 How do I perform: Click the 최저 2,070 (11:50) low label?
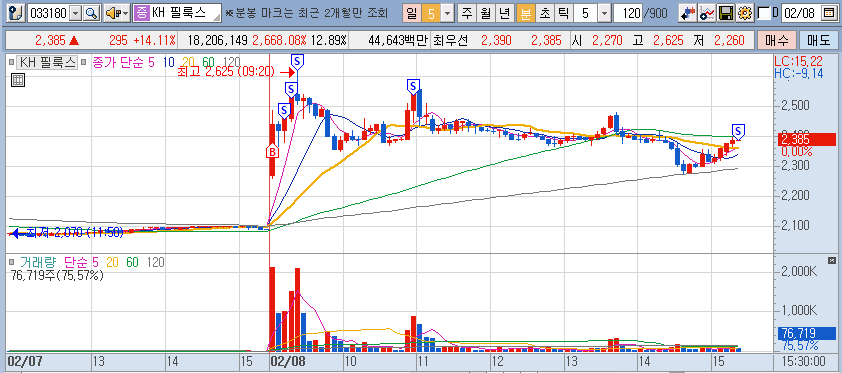pos(74,232)
